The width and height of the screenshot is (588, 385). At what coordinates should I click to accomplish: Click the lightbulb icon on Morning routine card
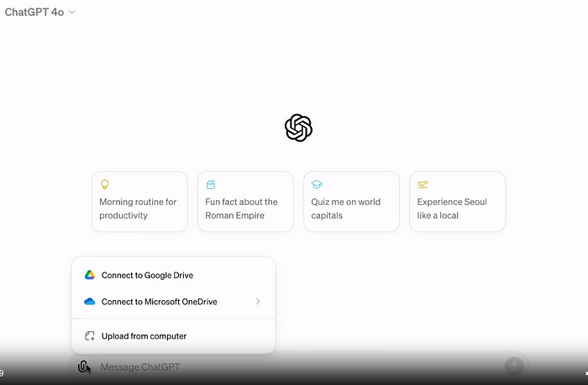105,184
